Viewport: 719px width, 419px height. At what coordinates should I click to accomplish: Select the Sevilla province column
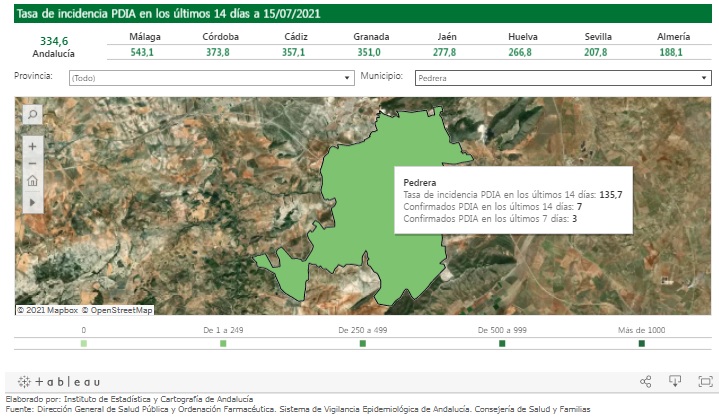click(598, 45)
